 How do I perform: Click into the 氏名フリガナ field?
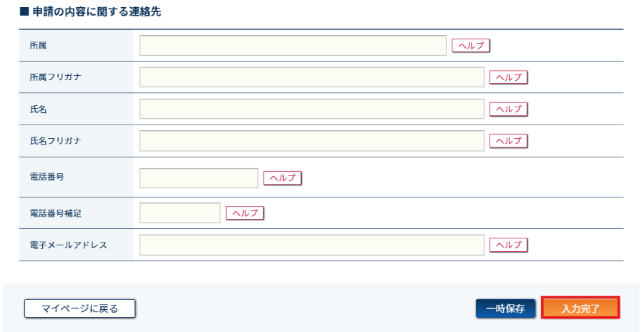[x=311, y=141]
